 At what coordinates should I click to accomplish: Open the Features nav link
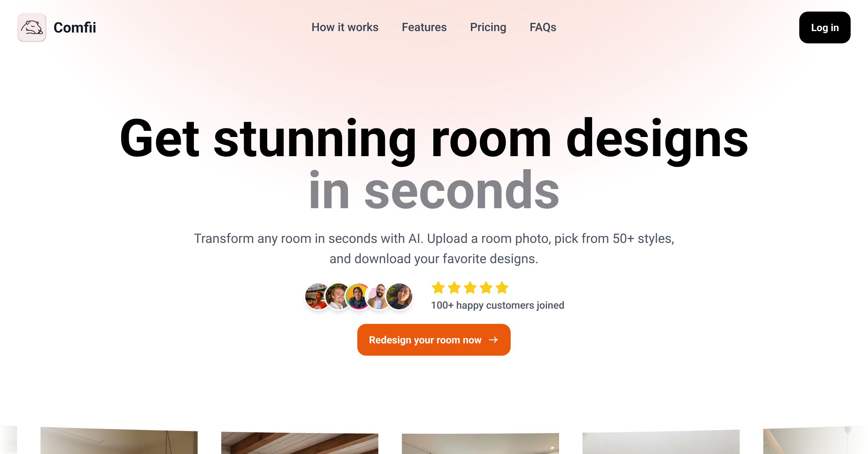pos(424,27)
